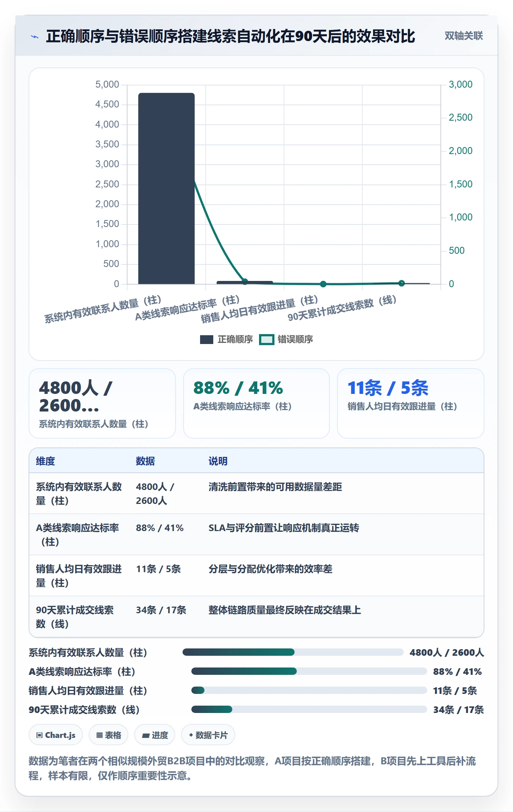Click the tall dark bar for 系统内有效联系人数量

166,189
